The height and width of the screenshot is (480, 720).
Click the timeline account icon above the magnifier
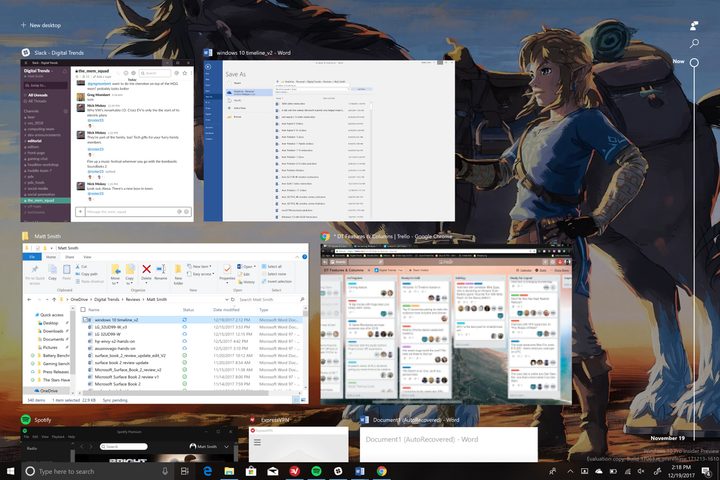tap(694, 25)
